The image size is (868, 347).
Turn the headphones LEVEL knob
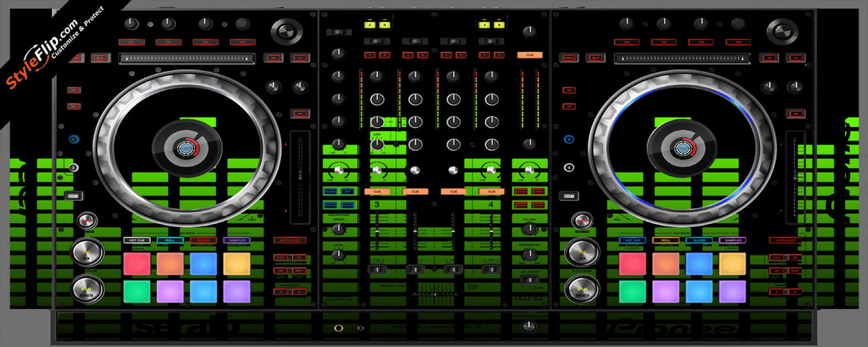point(339,255)
